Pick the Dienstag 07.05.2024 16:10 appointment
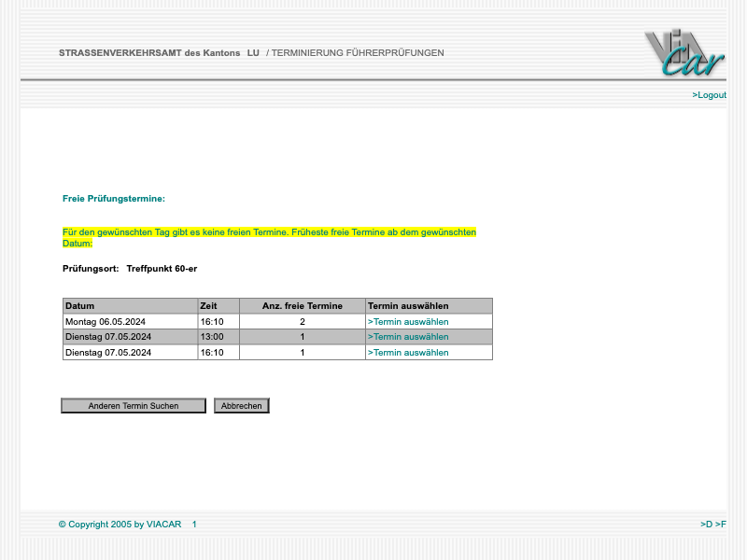This screenshot has width=747, height=560. coord(408,353)
